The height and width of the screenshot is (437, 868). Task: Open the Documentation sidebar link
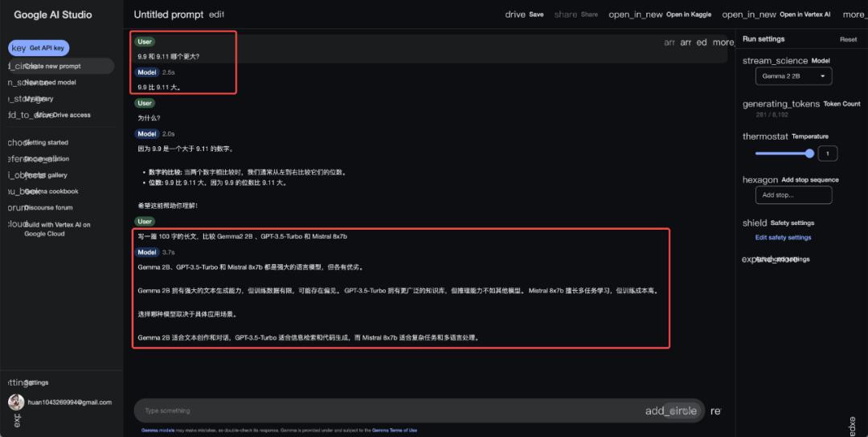pos(47,159)
